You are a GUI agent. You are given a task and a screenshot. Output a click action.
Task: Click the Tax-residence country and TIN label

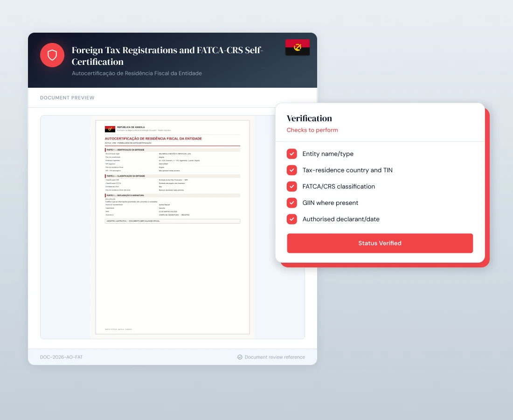pos(347,170)
